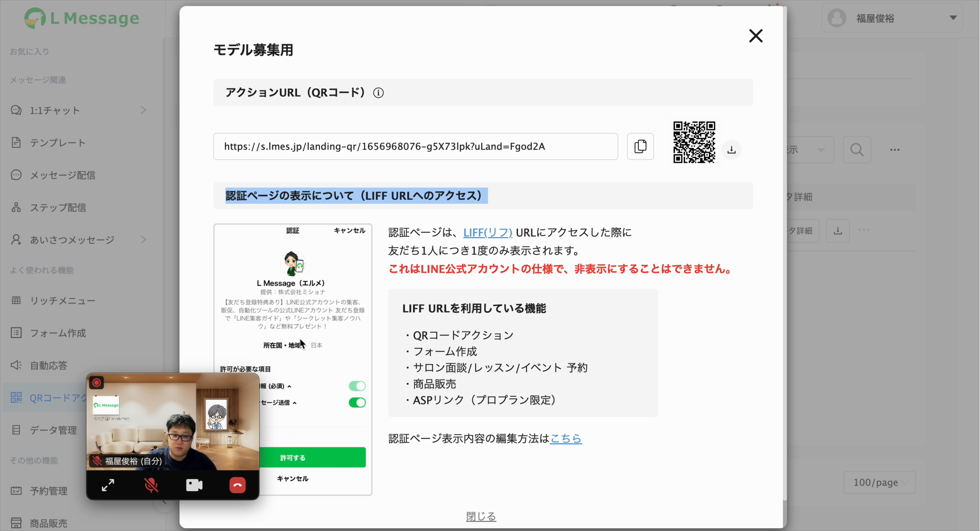Open the display dropdown behind the dialog
This screenshot has height=531, width=980.
coord(810,150)
